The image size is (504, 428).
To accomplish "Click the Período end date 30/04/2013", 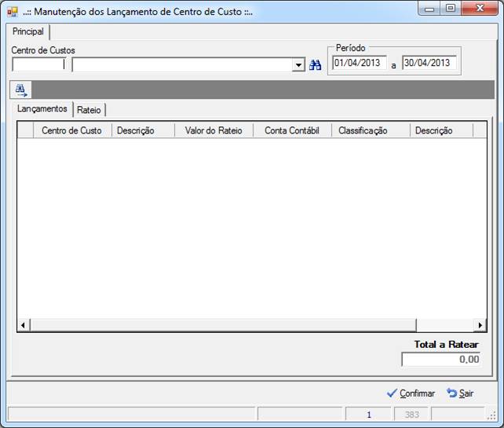I will coord(429,63).
